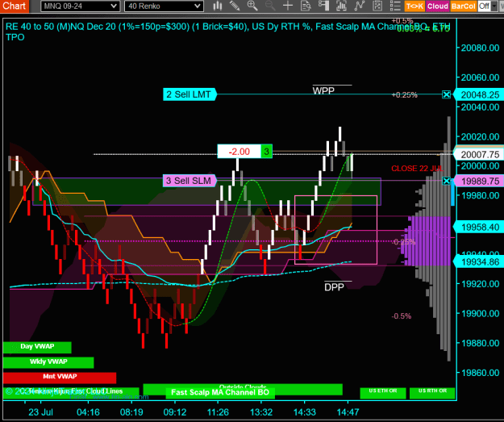The image size is (504, 422).
Task: Open the chart style bar-type icon
Action: (218, 6)
